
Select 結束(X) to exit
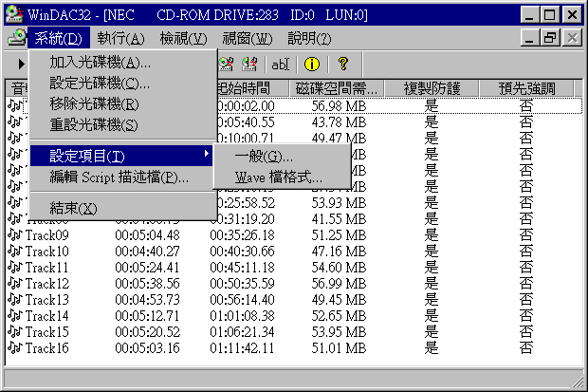[123, 208]
